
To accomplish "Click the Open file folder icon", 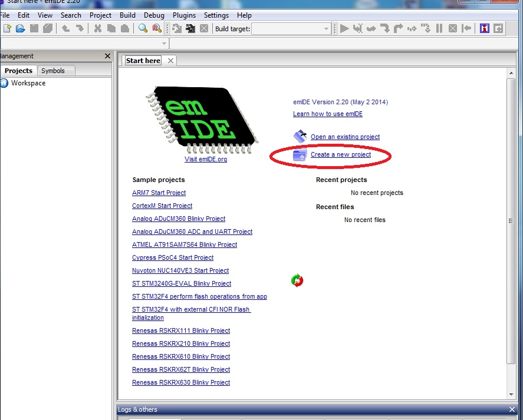I will click(x=21, y=28).
